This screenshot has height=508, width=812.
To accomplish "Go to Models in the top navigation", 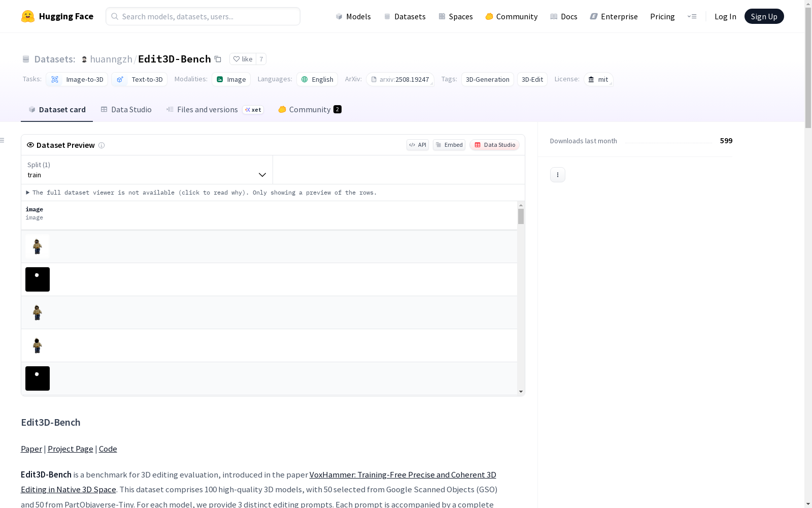I will pyautogui.click(x=353, y=16).
